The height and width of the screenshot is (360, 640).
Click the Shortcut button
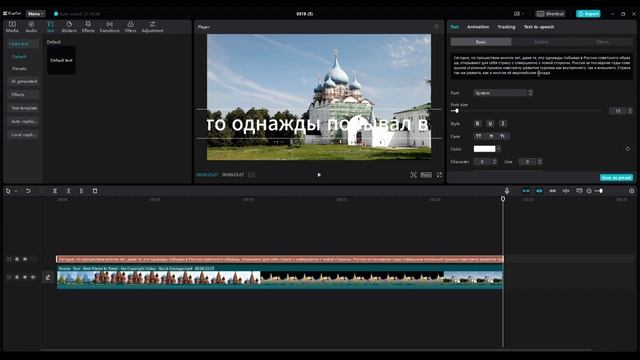(x=551, y=13)
